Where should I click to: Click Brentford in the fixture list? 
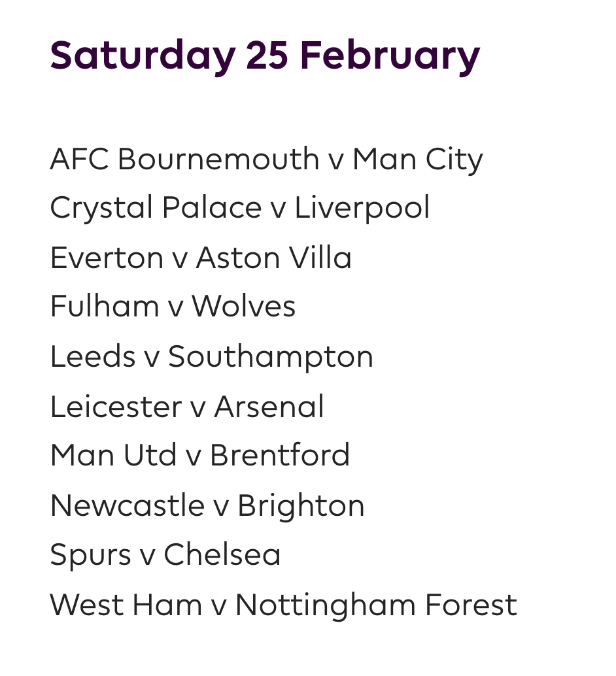(x=280, y=456)
